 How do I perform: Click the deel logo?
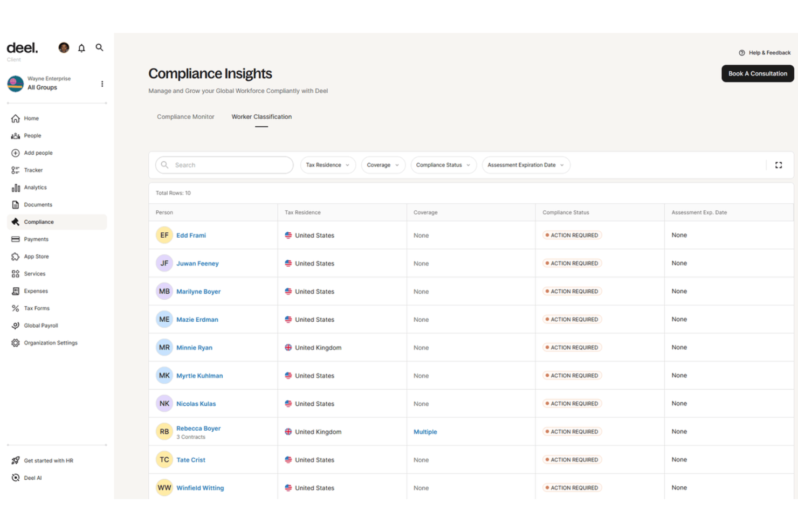[x=22, y=48]
